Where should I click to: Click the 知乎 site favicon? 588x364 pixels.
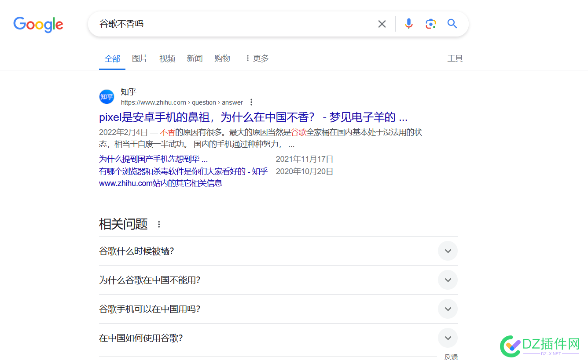click(107, 97)
